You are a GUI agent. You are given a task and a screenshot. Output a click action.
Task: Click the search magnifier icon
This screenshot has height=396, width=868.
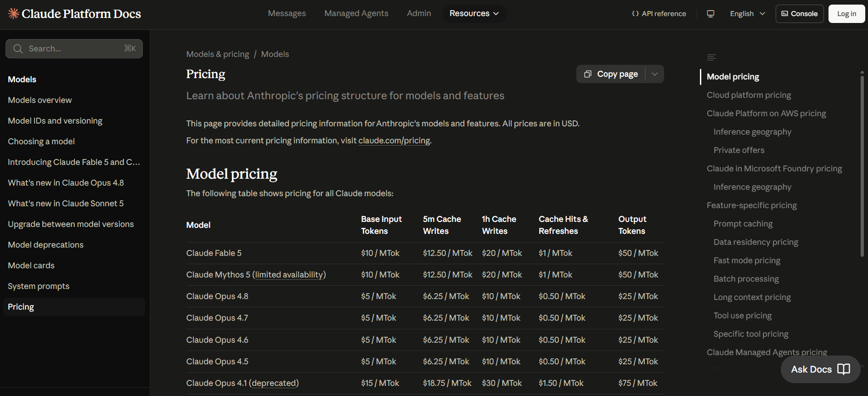[x=18, y=49]
